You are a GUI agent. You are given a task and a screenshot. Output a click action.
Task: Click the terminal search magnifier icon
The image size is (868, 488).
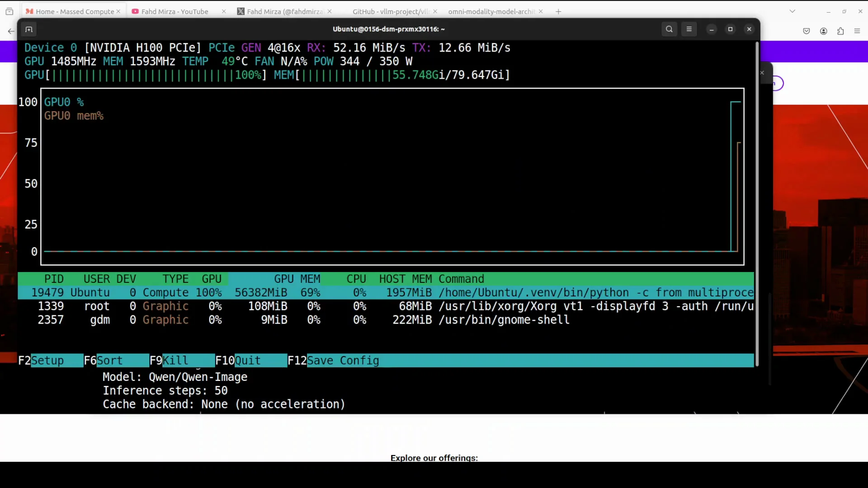(x=669, y=29)
